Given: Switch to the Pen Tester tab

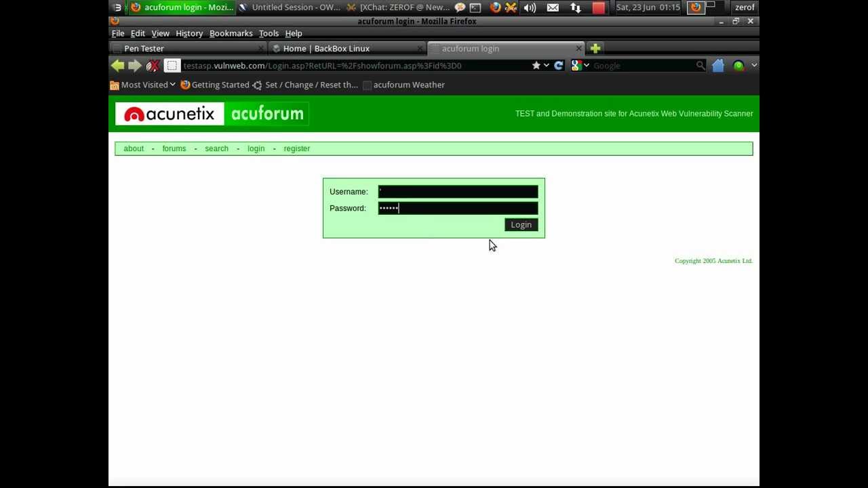Looking at the screenshot, I should (x=188, y=48).
